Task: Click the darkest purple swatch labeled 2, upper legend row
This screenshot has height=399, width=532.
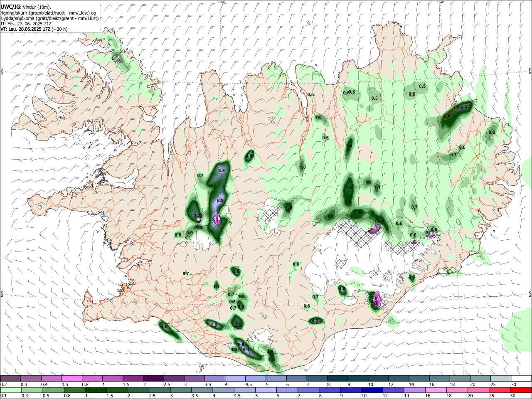Action: pos(153,379)
